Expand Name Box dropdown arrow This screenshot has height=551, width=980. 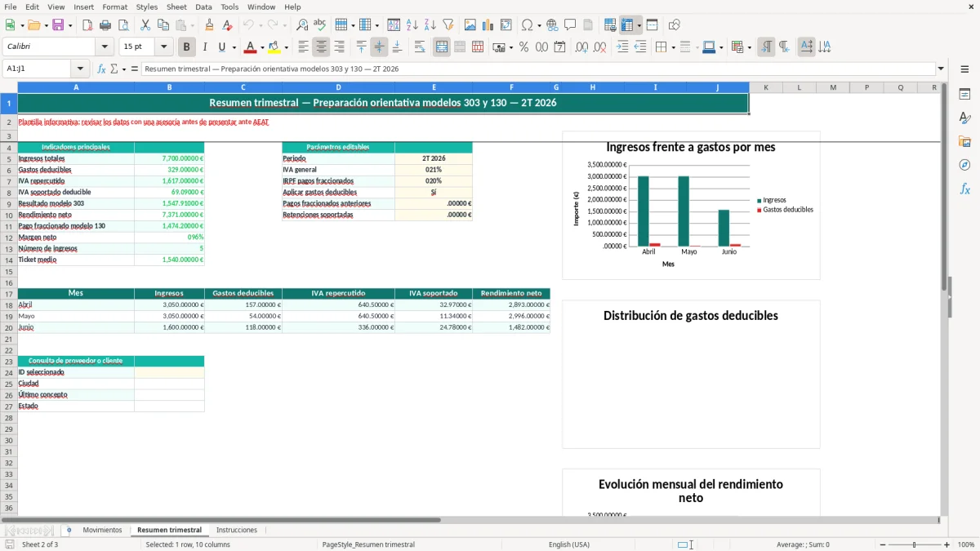click(x=79, y=69)
